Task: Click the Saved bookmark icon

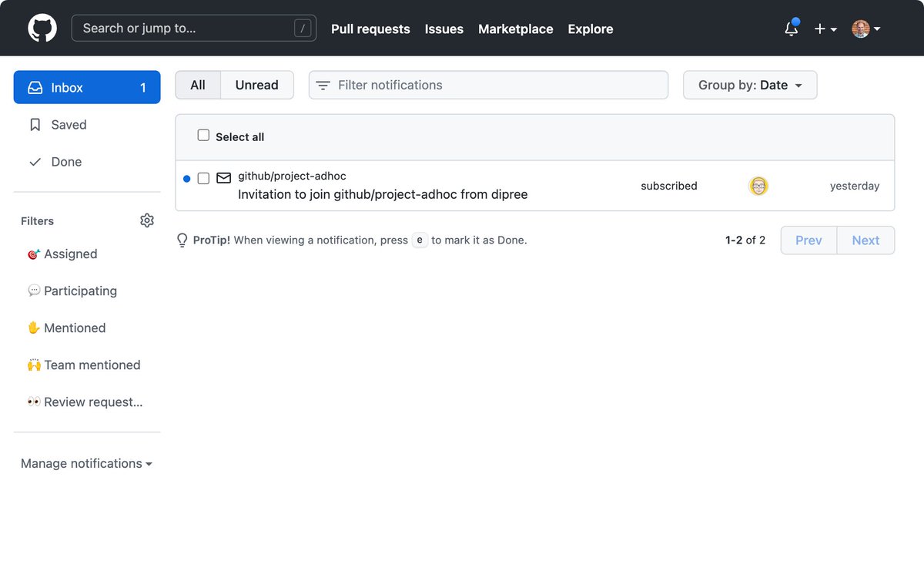Action: pos(35,125)
